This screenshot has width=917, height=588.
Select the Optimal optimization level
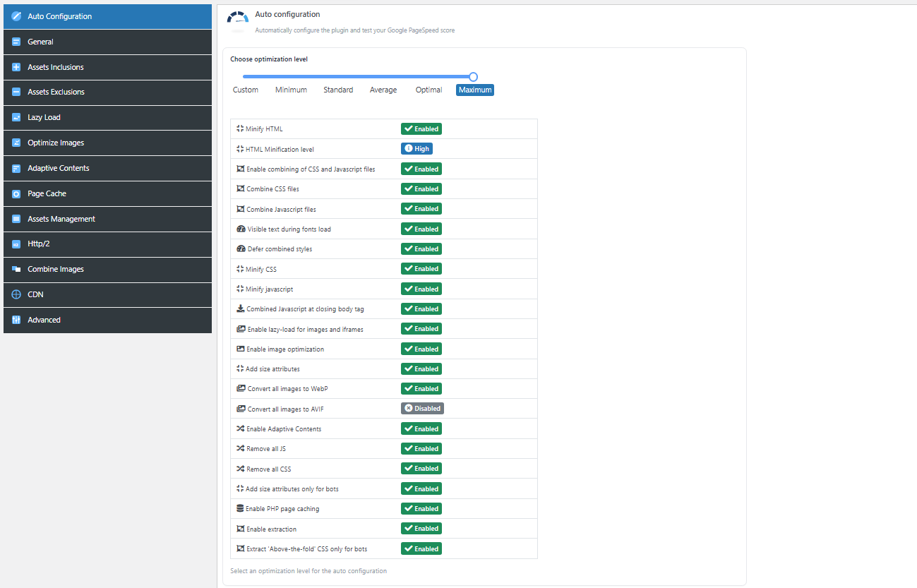pos(428,90)
